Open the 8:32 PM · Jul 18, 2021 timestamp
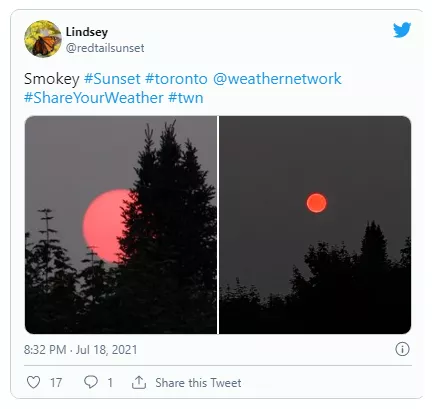 coord(81,350)
